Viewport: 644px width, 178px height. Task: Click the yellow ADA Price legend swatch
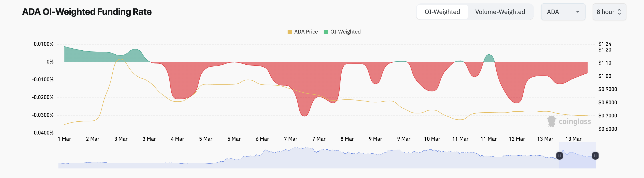[x=290, y=32]
